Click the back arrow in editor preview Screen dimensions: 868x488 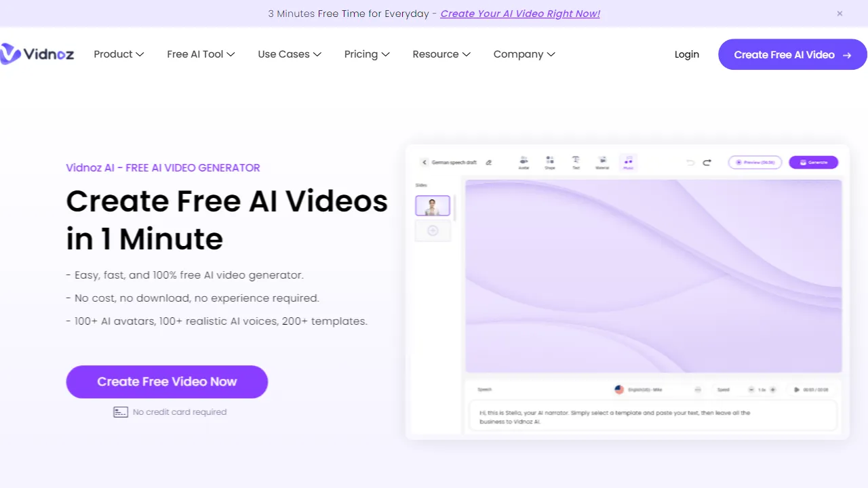point(425,163)
